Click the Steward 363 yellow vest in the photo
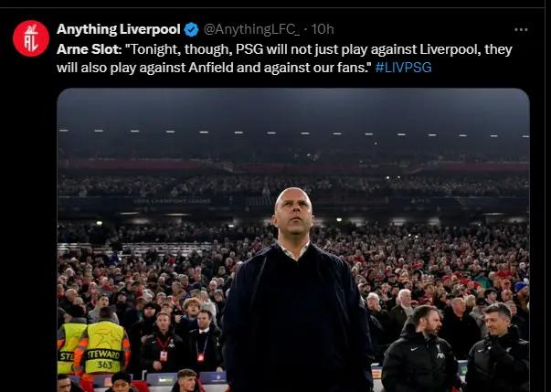Viewport: 551px width, 392px height. coord(101,348)
